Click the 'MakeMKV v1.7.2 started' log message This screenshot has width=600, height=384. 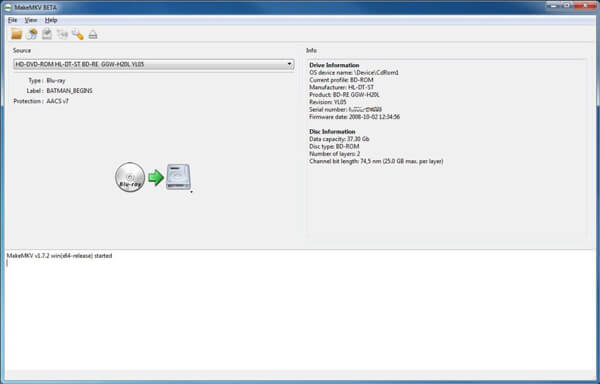59,255
